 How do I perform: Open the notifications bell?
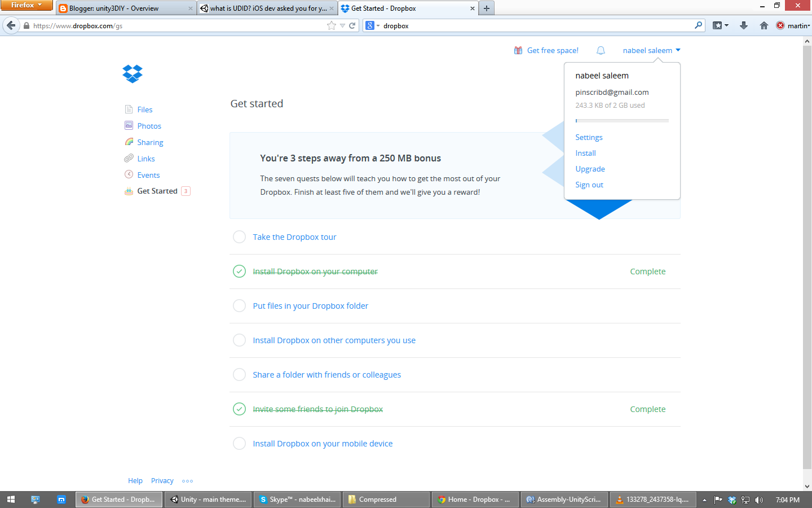coord(601,50)
